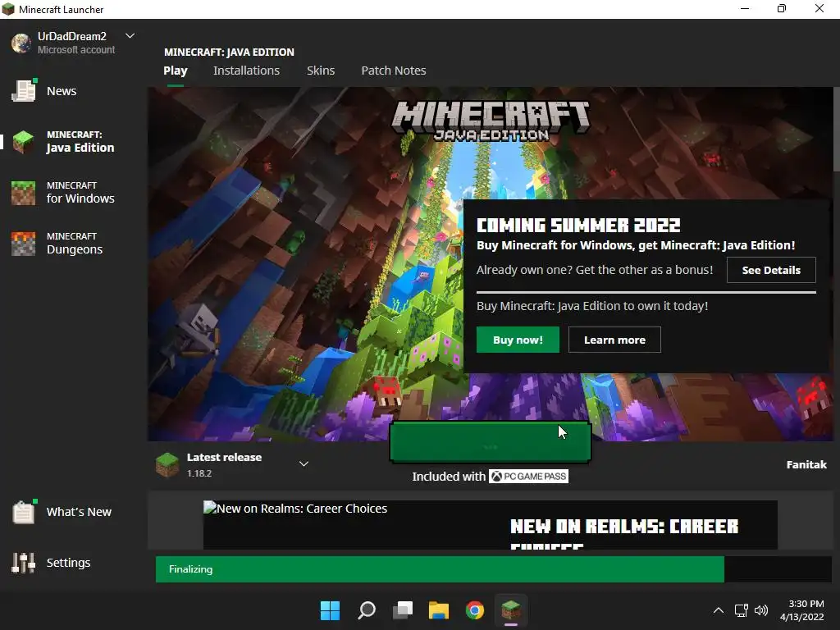Switch to the Installations tab
This screenshot has width=840, height=630.
(246, 71)
